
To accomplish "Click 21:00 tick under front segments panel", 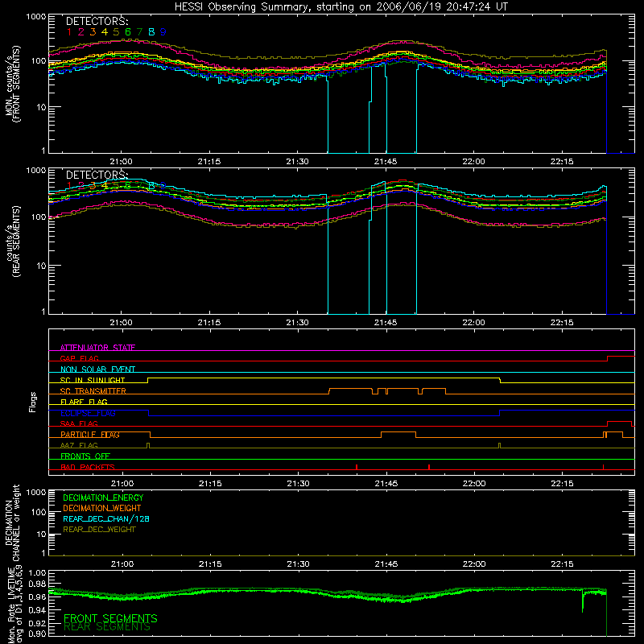I will point(122,162).
